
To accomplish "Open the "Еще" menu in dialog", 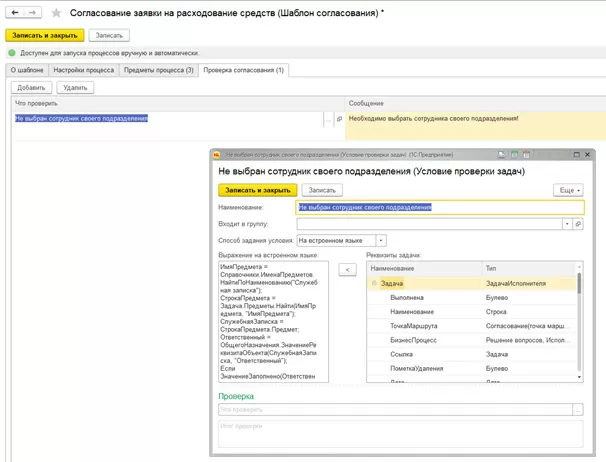I will [567, 189].
